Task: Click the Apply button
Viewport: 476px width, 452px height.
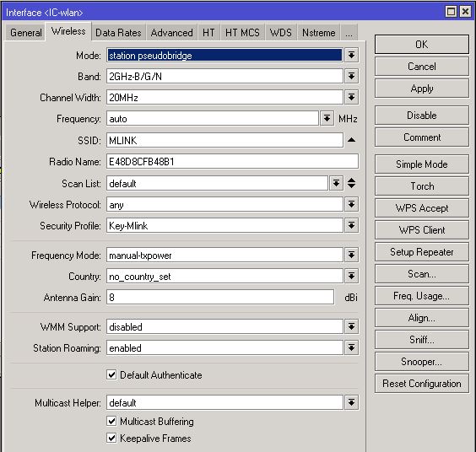Action: 422,89
